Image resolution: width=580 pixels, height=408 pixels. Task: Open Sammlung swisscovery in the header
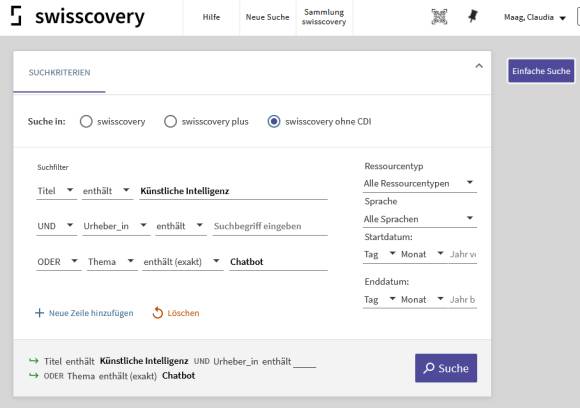(x=324, y=17)
